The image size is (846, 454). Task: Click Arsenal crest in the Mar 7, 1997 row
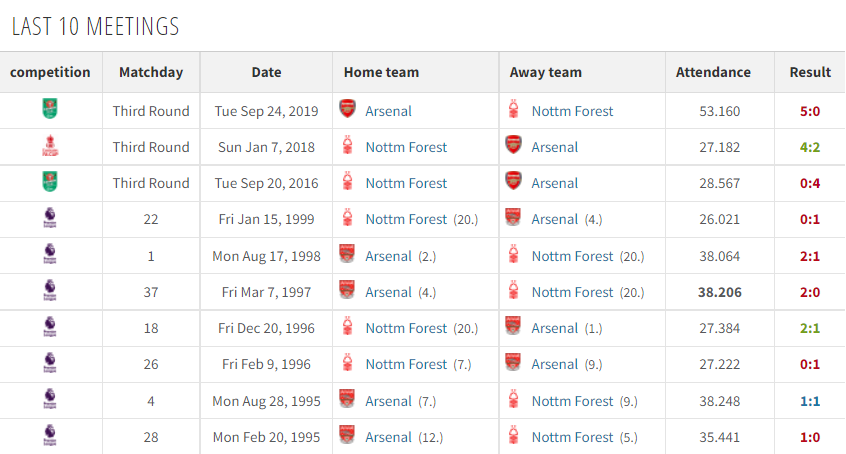coord(347,290)
